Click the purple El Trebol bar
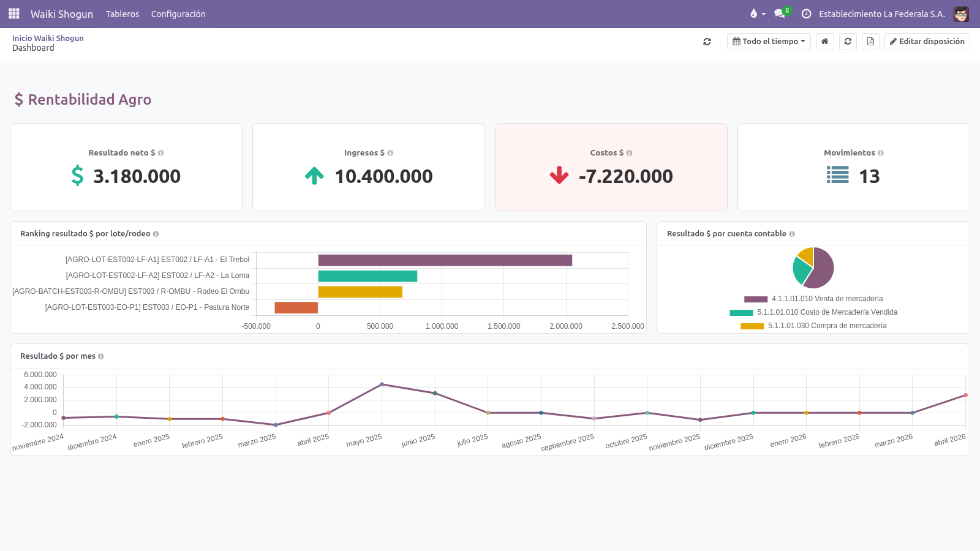Viewport: 980px width, 551px height. point(445,260)
